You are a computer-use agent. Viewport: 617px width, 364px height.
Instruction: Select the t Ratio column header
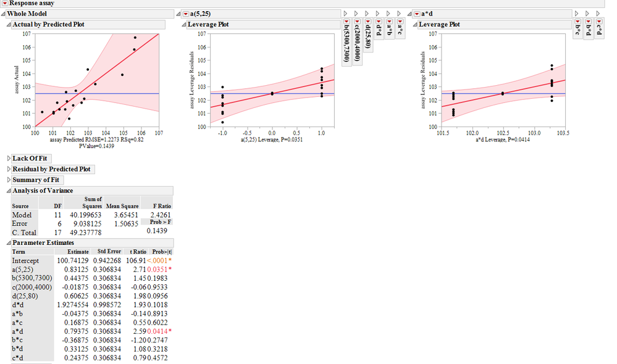[x=138, y=252]
